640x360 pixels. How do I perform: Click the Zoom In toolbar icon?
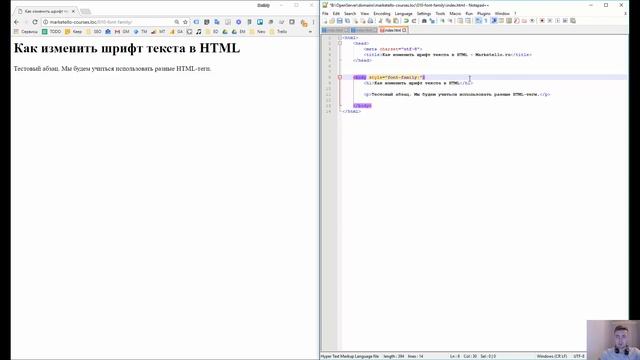pyautogui.click(x=442, y=21)
